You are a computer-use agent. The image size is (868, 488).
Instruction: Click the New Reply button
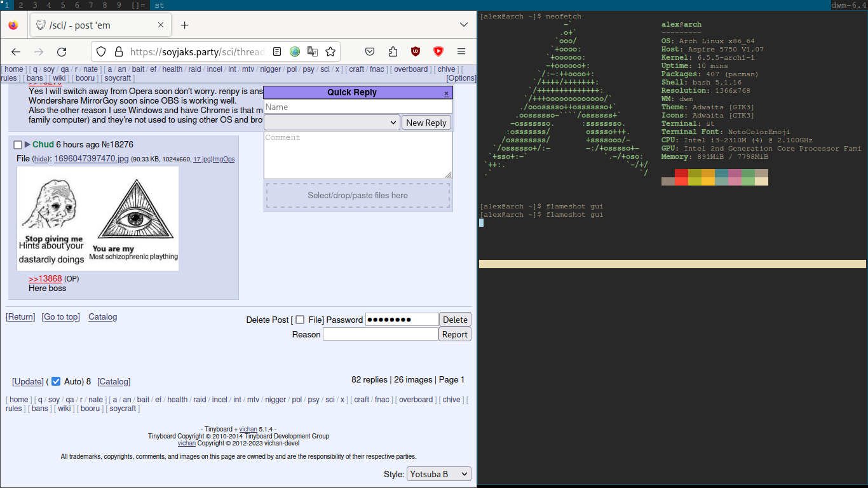pyautogui.click(x=426, y=123)
